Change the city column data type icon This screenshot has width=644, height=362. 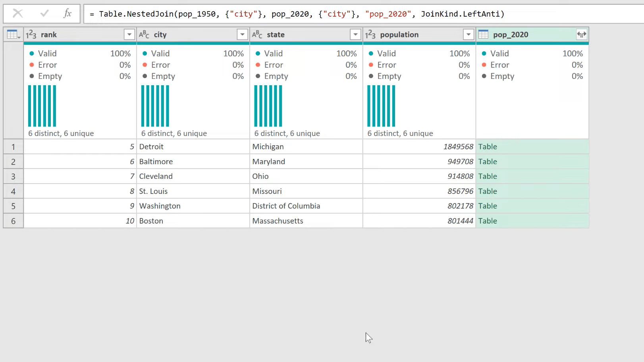click(144, 34)
